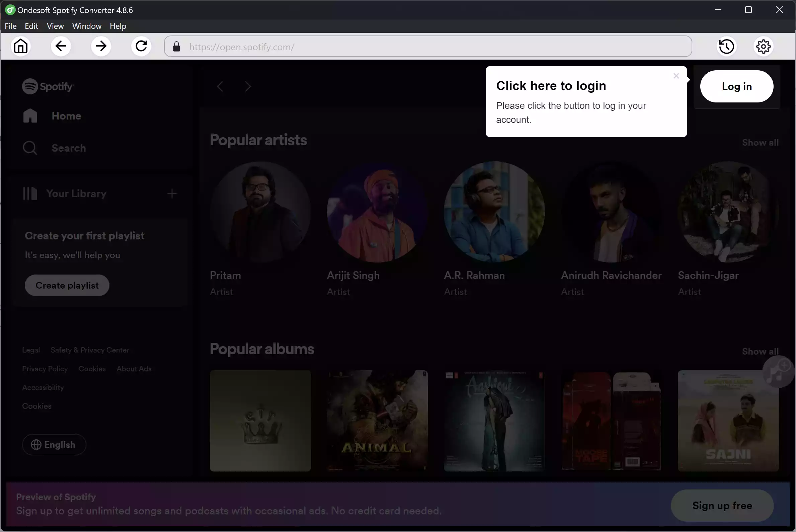This screenshot has height=532, width=796.
Task: Click the URL address field
Action: [x=428, y=47]
